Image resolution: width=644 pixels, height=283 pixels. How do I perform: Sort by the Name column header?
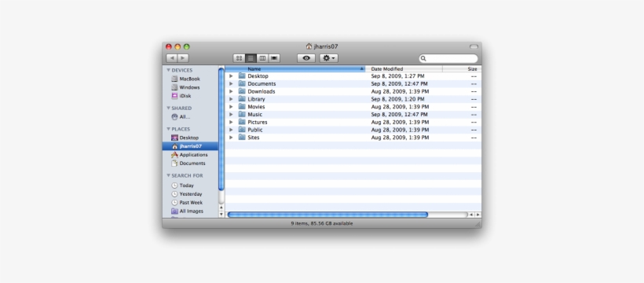(295, 69)
